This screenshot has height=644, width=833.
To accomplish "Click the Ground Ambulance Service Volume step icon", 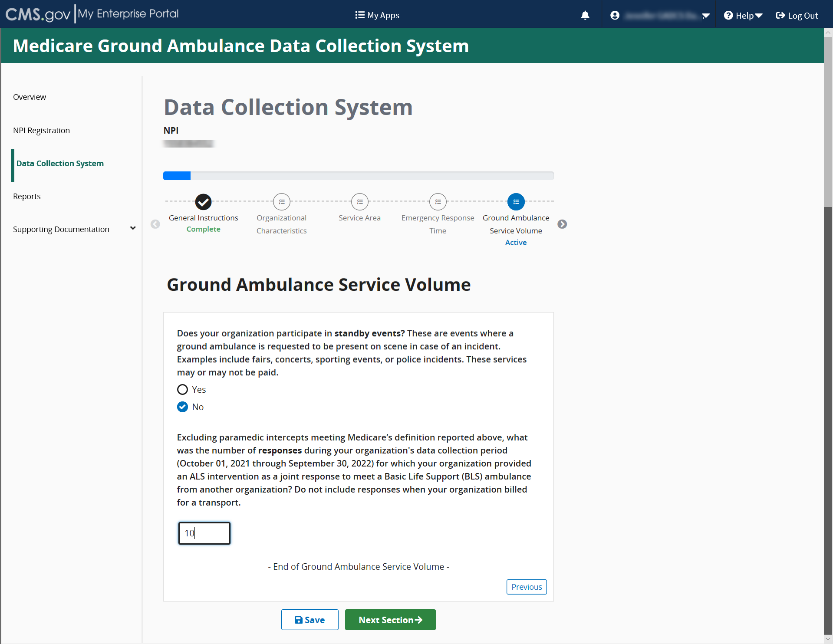I will tap(516, 202).
